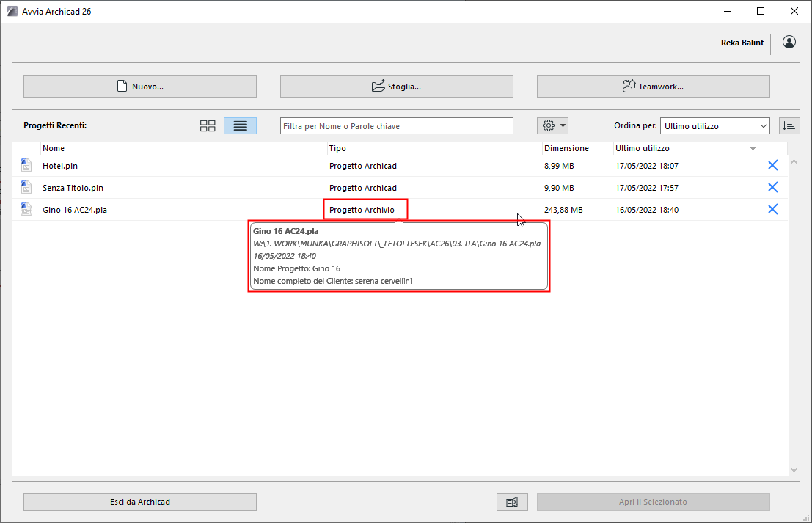Click the 17/05/2022 18:07 date cell
The width and height of the screenshot is (812, 523).
647,166
